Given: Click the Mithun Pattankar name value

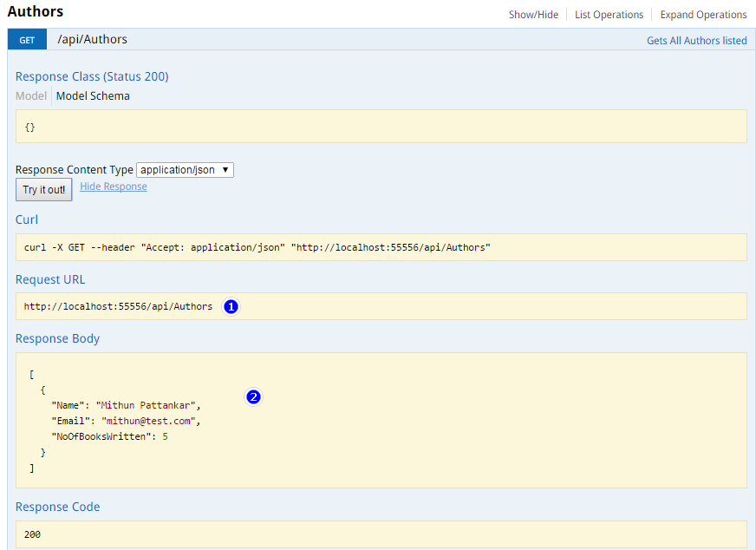Looking at the screenshot, I should (147, 405).
